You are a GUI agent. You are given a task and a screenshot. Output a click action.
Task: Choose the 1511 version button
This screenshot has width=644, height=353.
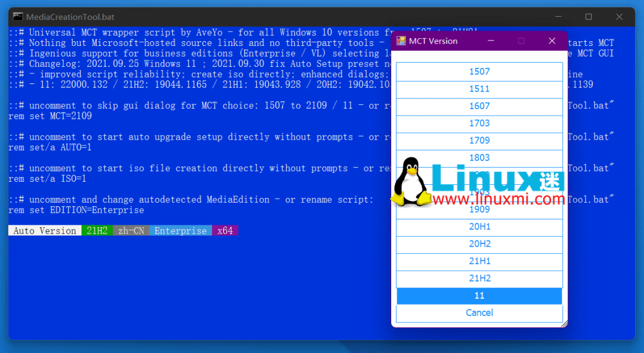pyautogui.click(x=479, y=89)
